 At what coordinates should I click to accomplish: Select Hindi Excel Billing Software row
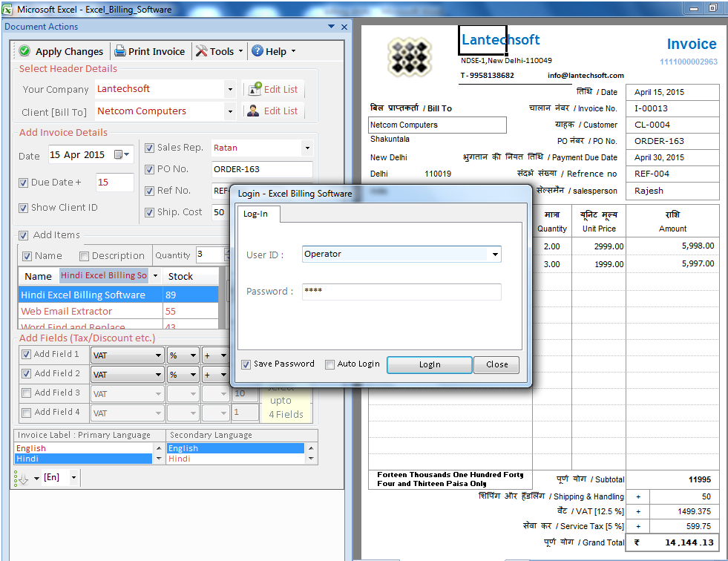[x=118, y=295]
